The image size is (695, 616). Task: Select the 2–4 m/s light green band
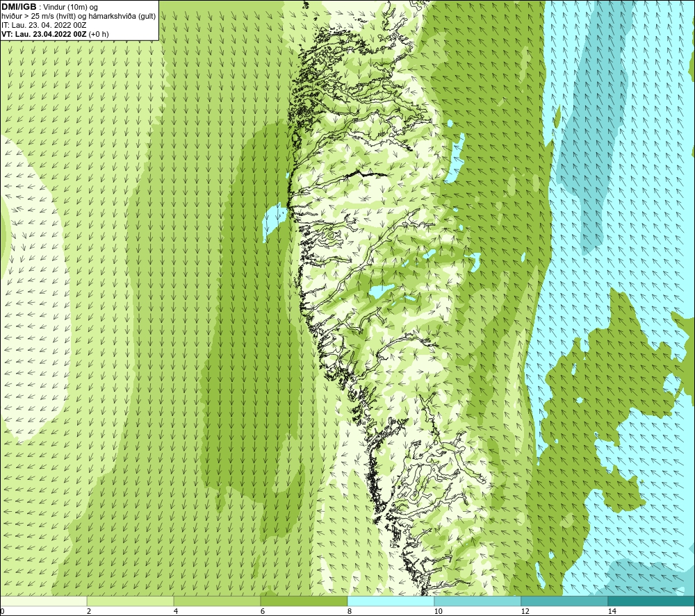131,601
